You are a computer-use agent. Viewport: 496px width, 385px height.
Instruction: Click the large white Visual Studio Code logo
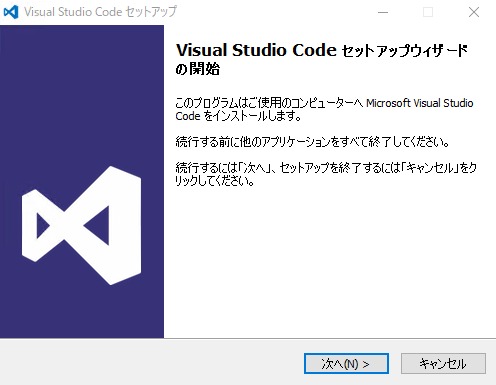[x=81, y=226]
